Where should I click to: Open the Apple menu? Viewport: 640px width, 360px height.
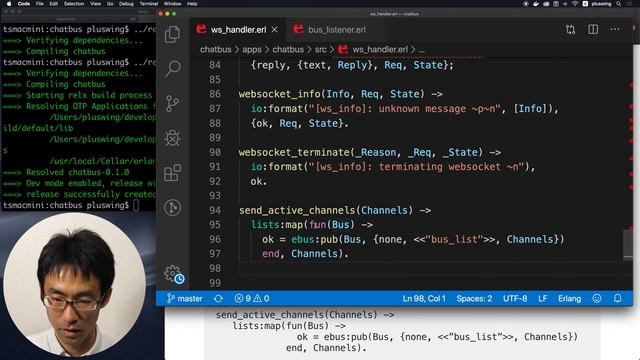[x=9, y=4]
